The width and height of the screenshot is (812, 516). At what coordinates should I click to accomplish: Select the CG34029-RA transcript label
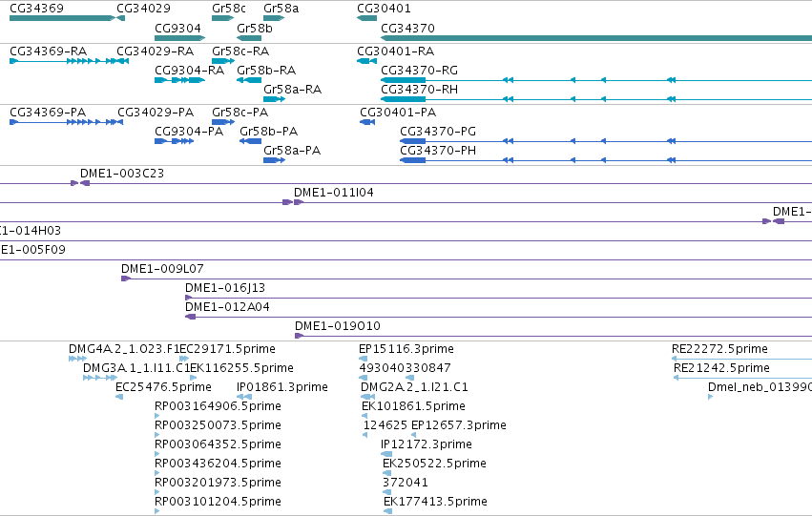155,52
